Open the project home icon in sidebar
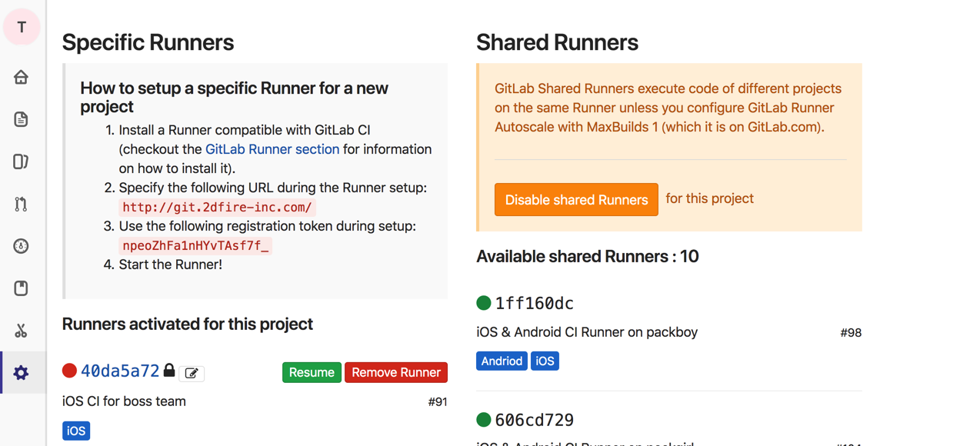 22,77
